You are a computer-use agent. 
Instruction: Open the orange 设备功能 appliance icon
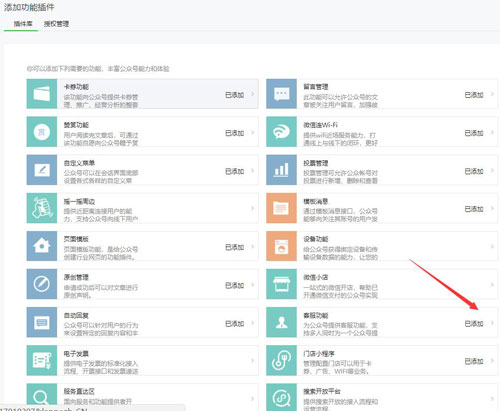tap(281, 246)
